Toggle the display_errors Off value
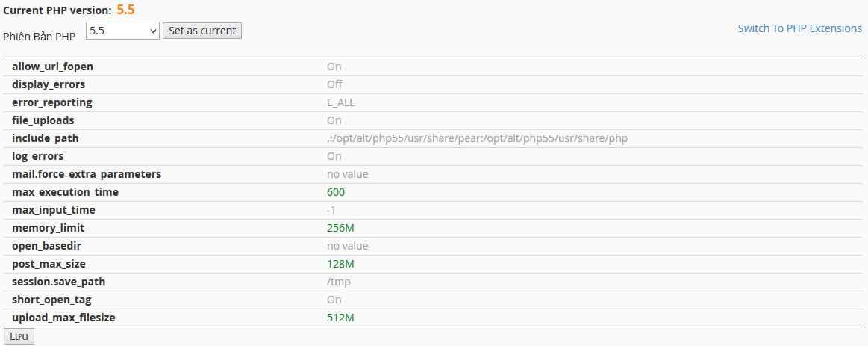 334,84
